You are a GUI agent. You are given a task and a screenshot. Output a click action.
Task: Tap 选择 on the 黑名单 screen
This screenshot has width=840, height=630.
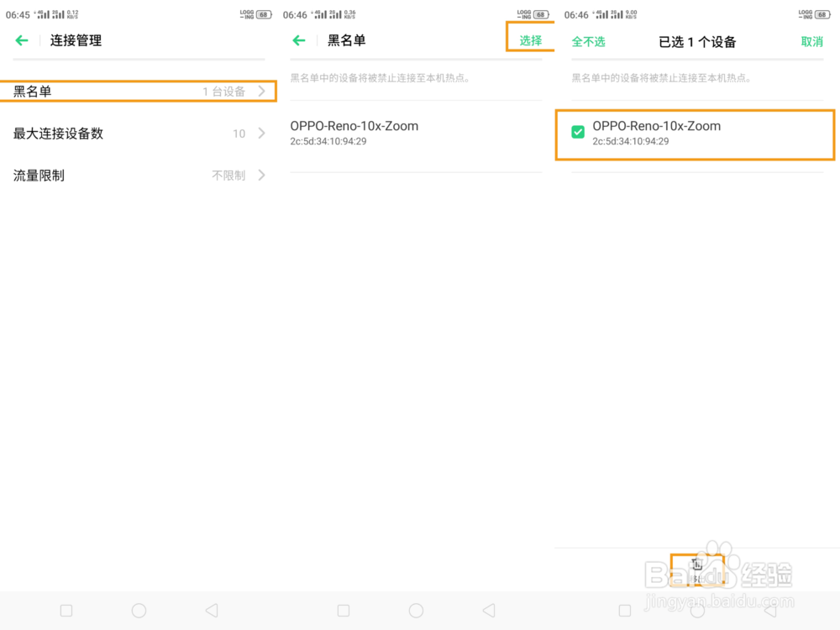click(530, 40)
